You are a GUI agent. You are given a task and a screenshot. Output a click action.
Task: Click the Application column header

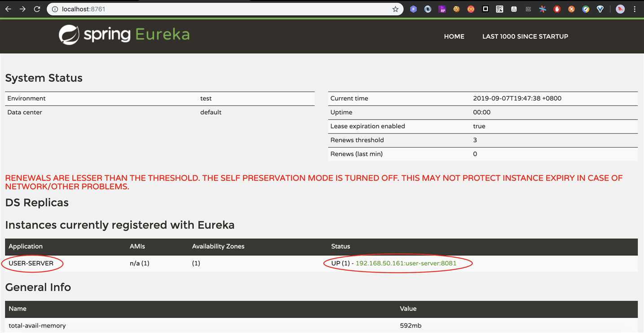tap(26, 246)
